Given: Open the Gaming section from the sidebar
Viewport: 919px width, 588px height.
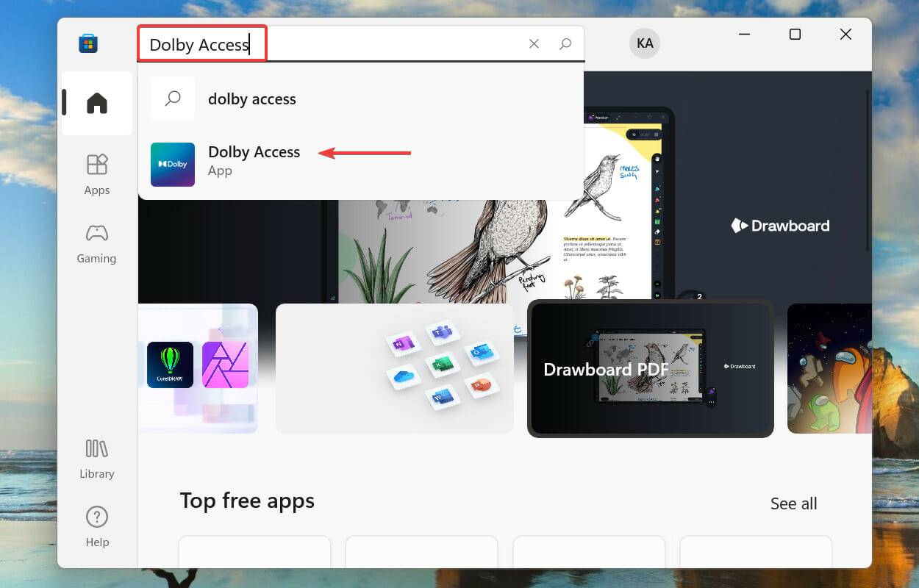Looking at the screenshot, I should [x=96, y=243].
